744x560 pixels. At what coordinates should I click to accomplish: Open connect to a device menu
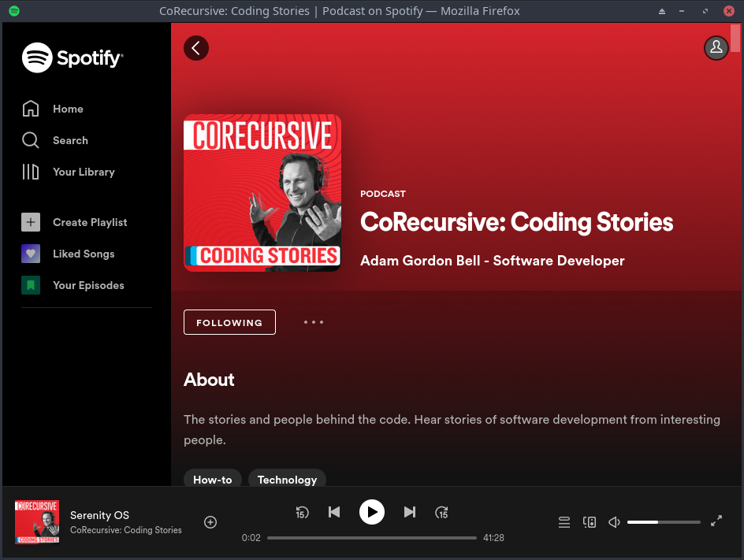click(x=590, y=522)
